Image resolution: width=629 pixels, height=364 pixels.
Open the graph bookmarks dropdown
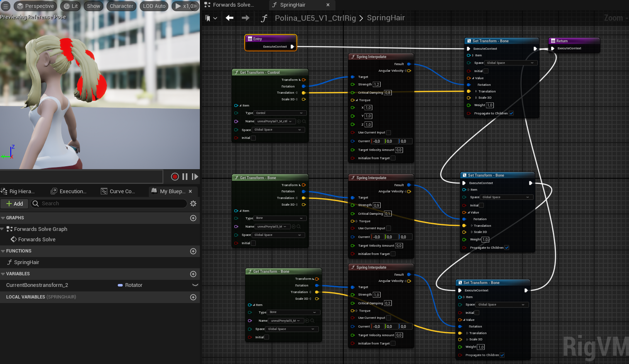click(211, 18)
